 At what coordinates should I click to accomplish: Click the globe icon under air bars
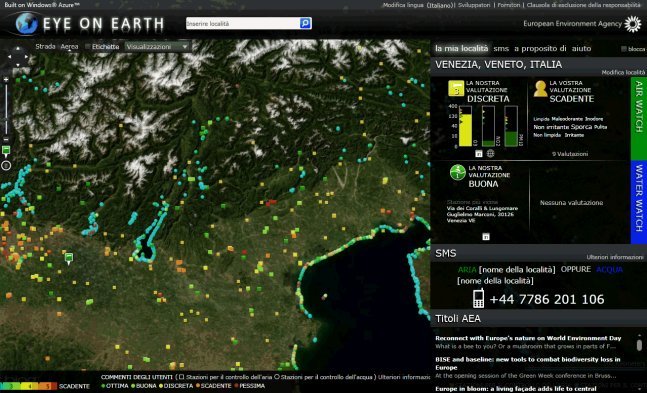[490, 154]
